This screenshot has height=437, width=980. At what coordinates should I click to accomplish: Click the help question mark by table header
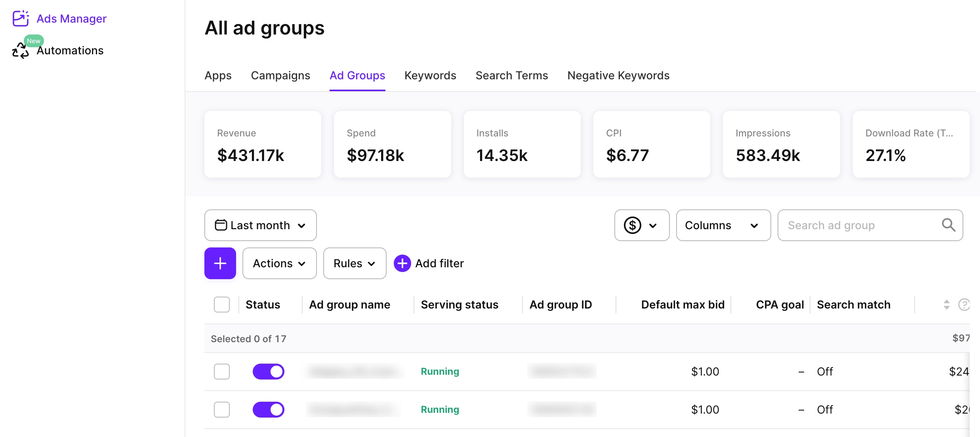click(965, 305)
